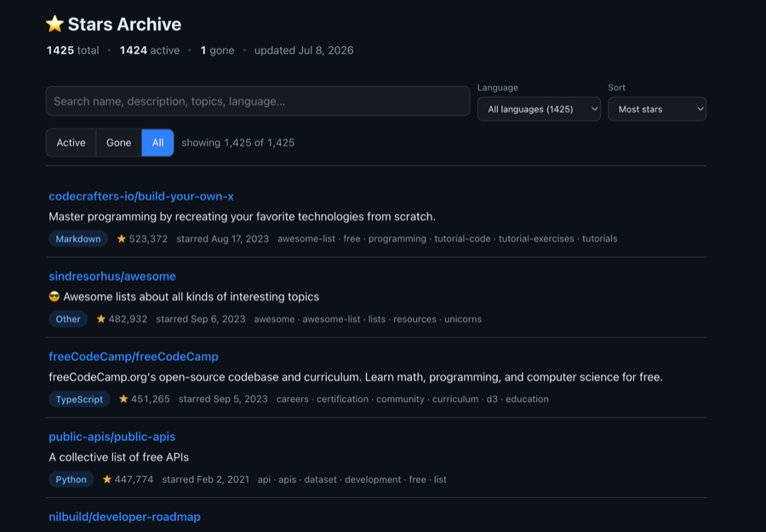The width and height of the screenshot is (766, 532).
Task: Click the 'unicorns' topic
Action: tap(463, 318)
